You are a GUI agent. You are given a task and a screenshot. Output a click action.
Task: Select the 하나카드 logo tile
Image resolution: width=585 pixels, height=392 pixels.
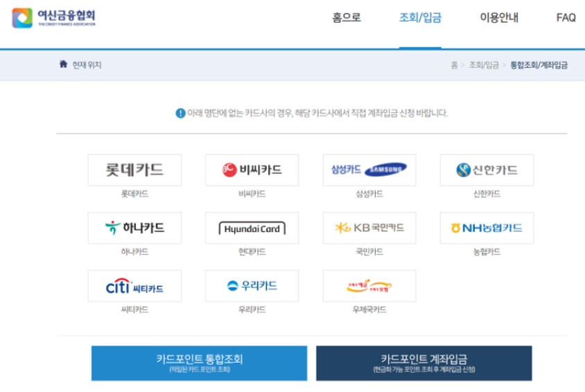[134, 228]
